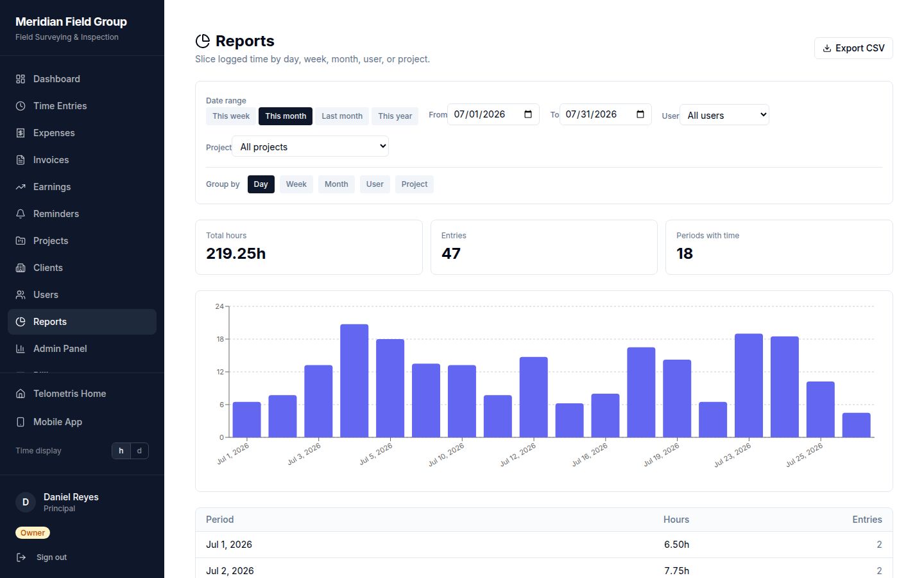924x578 pixels.
Task: Go to Time Entries page
Action: (82, 106)
